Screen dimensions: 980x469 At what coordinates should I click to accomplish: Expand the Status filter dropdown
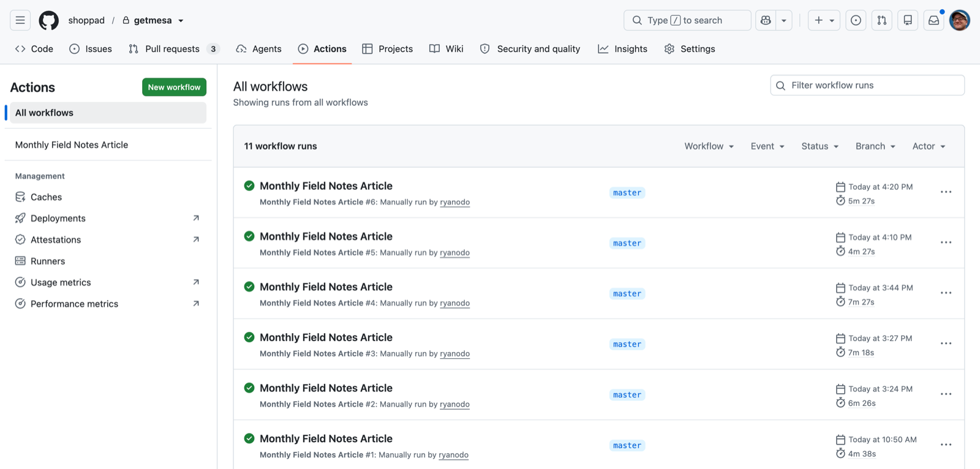820,146
